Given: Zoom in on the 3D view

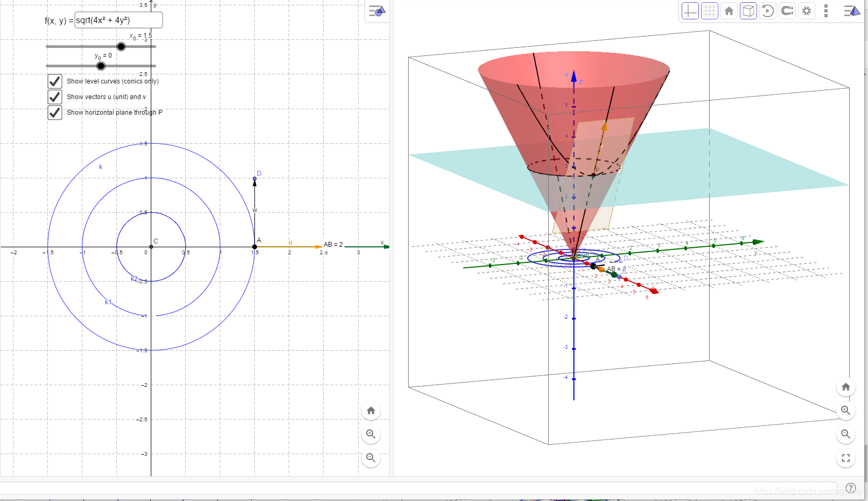Looking at the screenshot, I should click(846, 410).
